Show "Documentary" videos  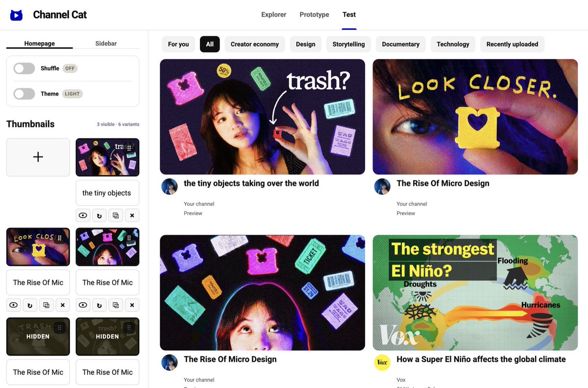click(401, 44)
